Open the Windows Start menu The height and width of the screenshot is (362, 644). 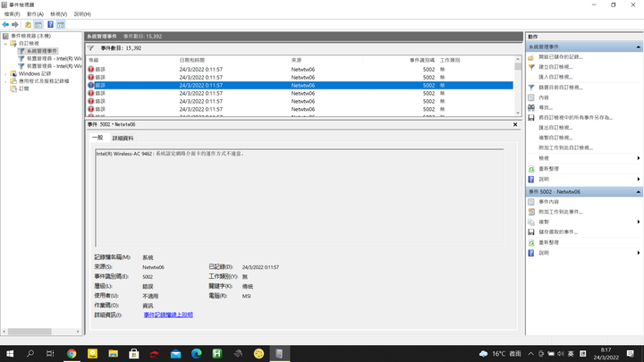tap(10, 353)
